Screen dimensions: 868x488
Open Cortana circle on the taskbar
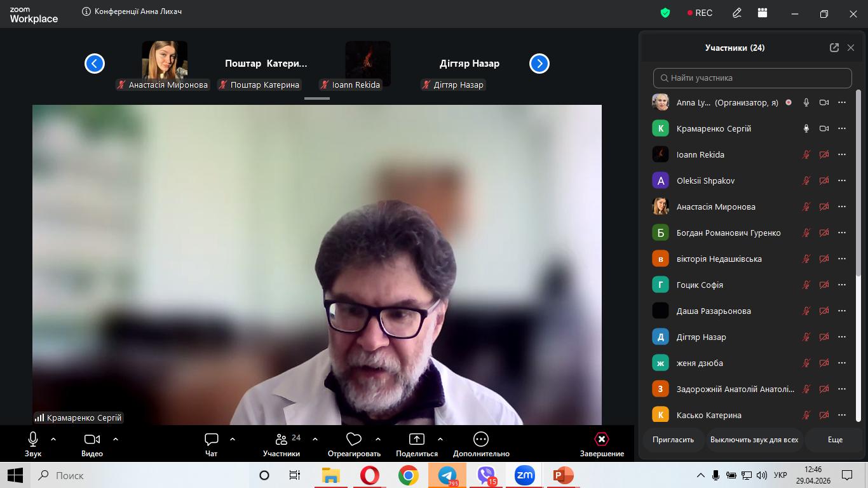click(264, 475)
